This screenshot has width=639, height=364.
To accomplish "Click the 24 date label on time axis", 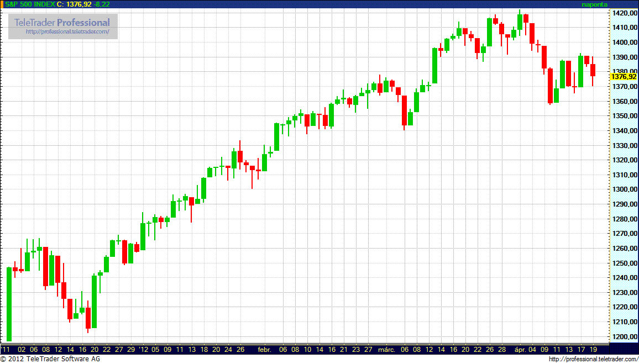I will click(x=228, y=349).
